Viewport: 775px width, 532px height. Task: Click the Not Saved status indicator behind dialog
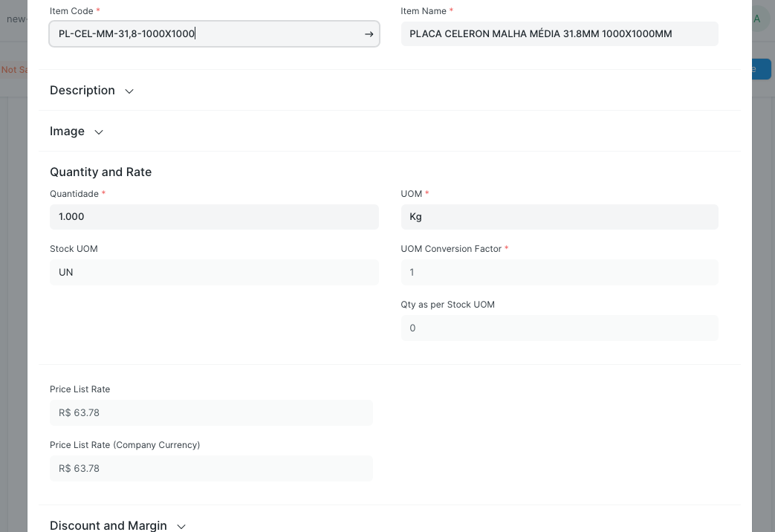pos(14,70)
